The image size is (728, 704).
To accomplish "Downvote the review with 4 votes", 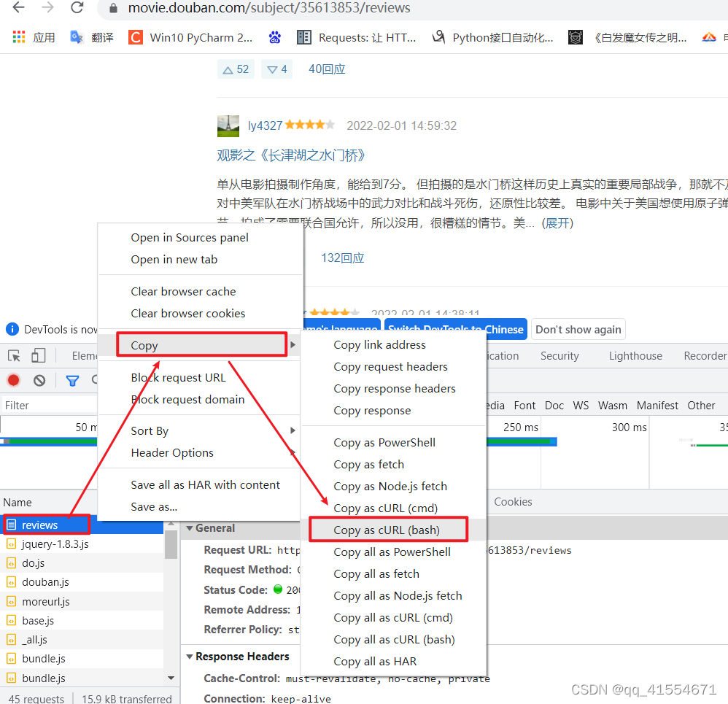I will (x=277, y=69).
